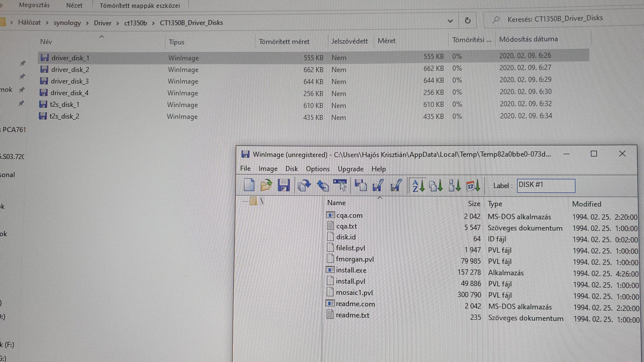Screen dimensions: 644x362
Task: Expand the chevron after synology breadcrumb
Action: tap(87, 23)
